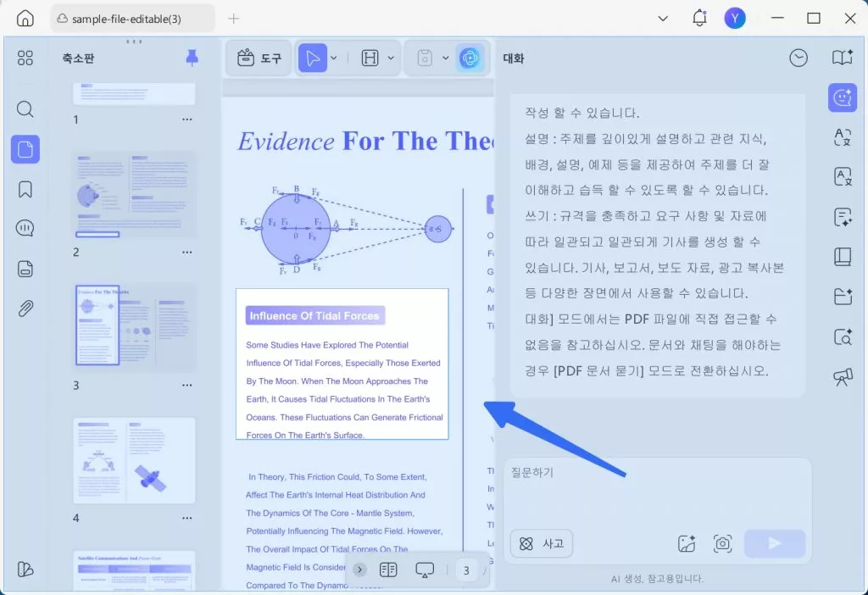The height and width of the screenshot is (595, 868).
Task: Toggle the AI assistant toolbar icon
Action: 470,58
